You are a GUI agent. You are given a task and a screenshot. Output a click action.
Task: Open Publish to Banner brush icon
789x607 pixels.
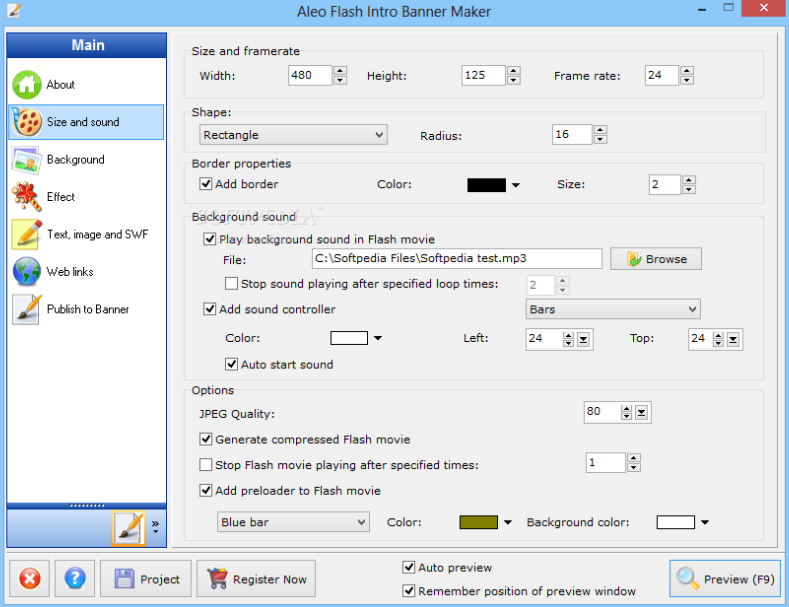click(27, 309)
